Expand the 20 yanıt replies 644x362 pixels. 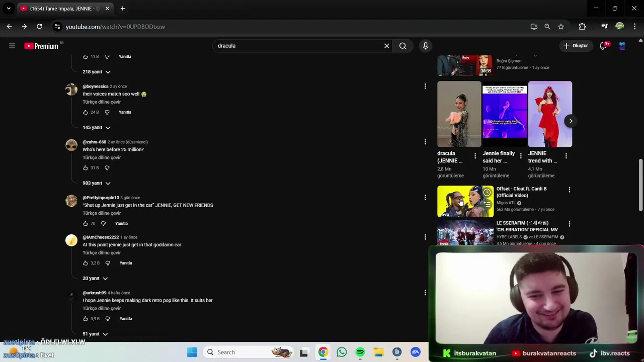(95, 278)
